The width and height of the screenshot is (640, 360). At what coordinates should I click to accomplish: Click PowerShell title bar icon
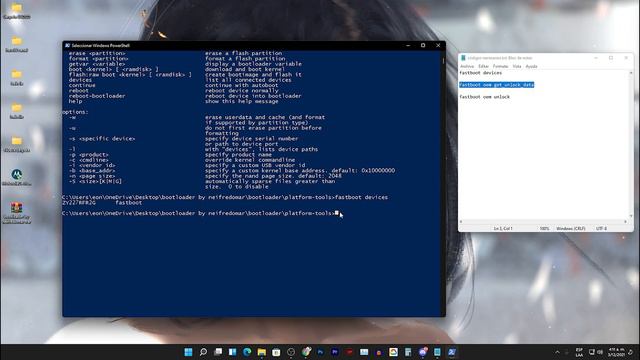[68, 45]
